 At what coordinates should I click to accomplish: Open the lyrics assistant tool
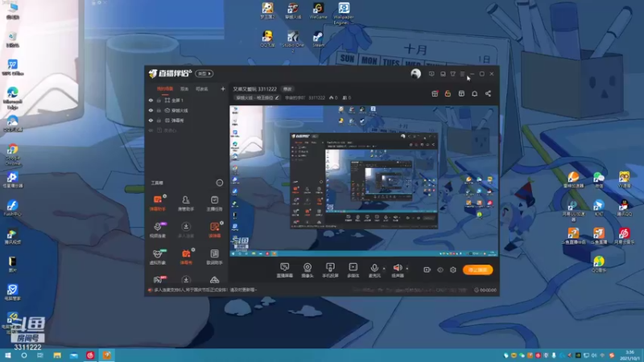pos(214,256)
